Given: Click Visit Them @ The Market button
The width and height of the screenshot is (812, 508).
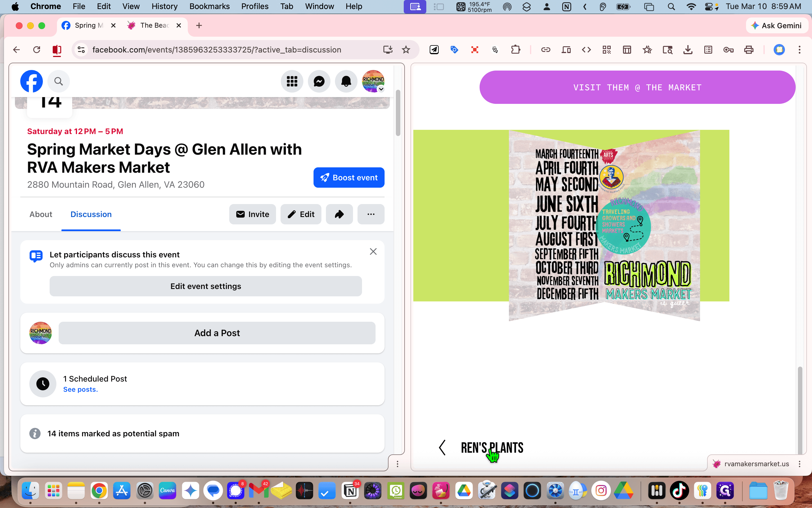Looking at the screenshot, I should click(x=637, y=87).
